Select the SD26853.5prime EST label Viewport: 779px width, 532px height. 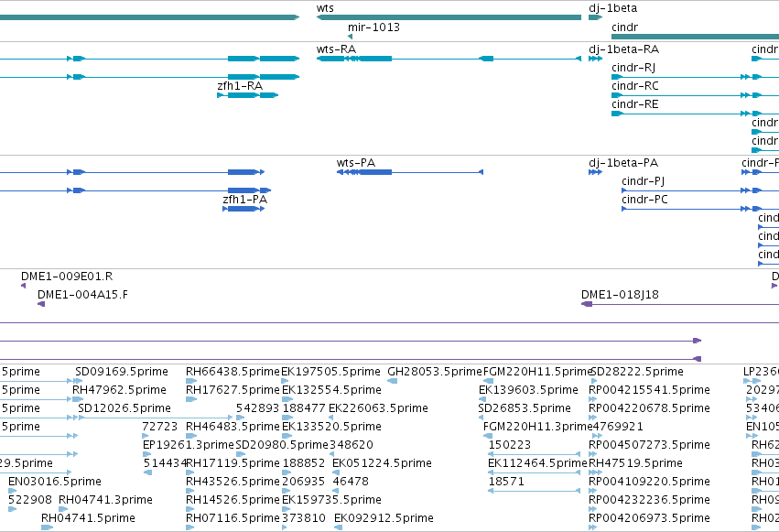coord(525,408)
